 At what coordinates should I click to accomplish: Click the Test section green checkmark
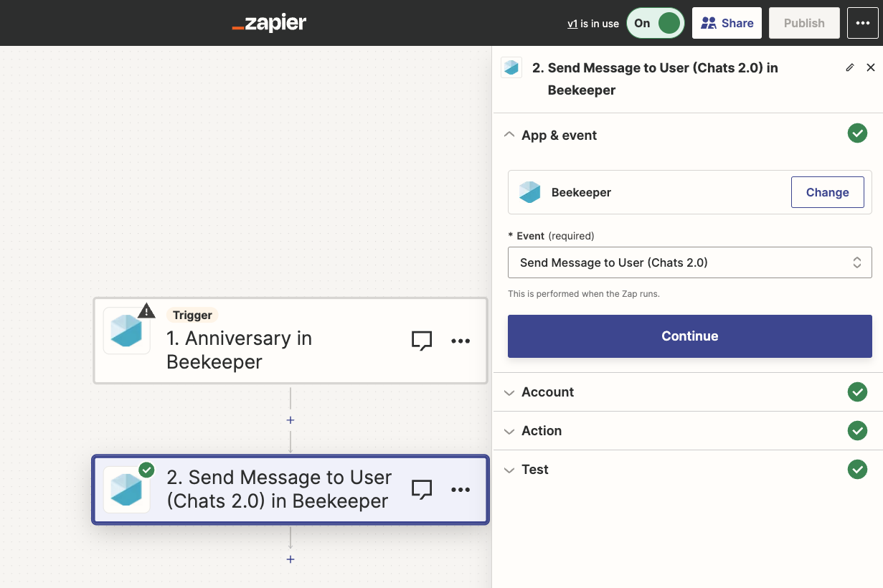[x=857, y=469]
